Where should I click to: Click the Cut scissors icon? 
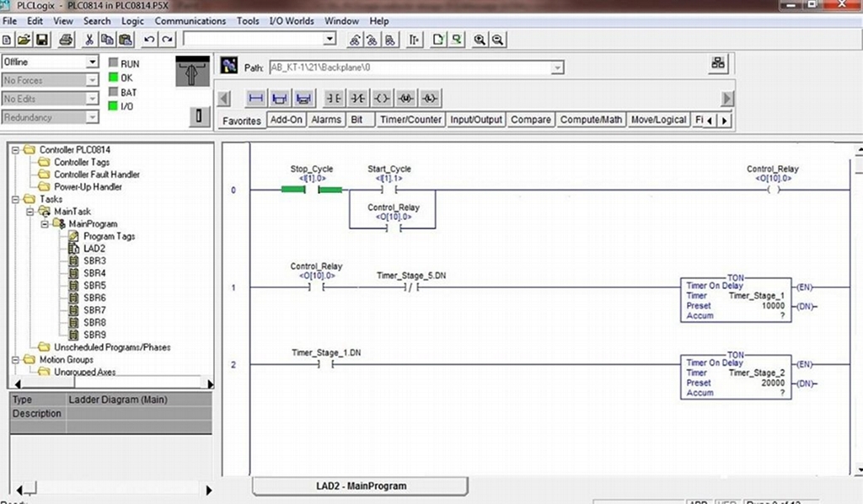pyautogui.click(x=89, y=40)
